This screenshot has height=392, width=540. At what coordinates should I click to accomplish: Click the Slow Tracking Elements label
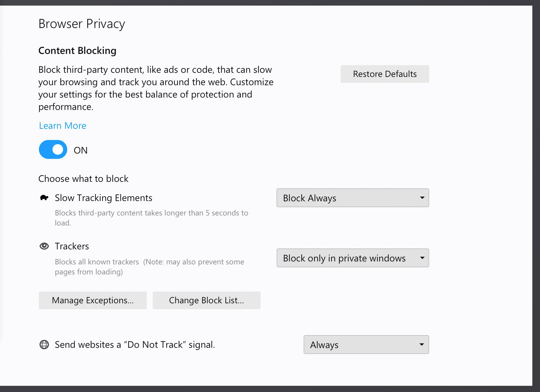pyautogui.click(x=103, y=198)
